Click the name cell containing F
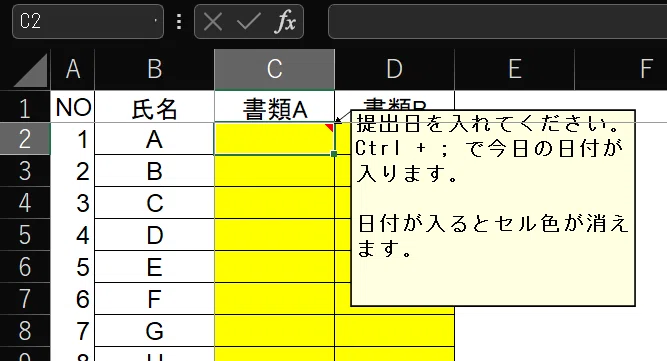 tap(154, 298)
